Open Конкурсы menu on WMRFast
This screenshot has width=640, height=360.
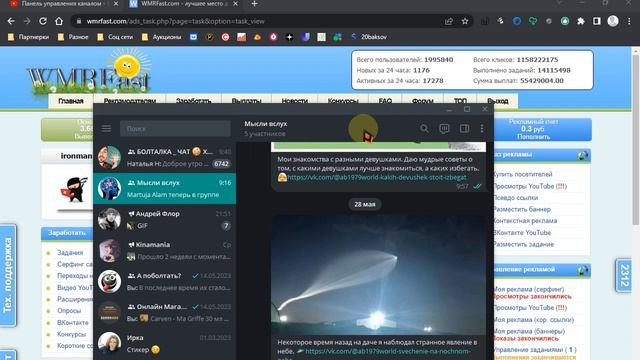[343, 101]
